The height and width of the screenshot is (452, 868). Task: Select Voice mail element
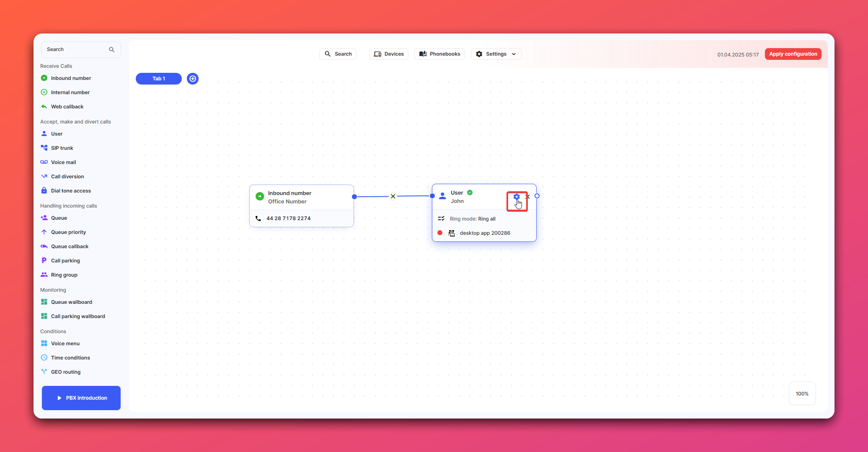[x=63, y=162]
